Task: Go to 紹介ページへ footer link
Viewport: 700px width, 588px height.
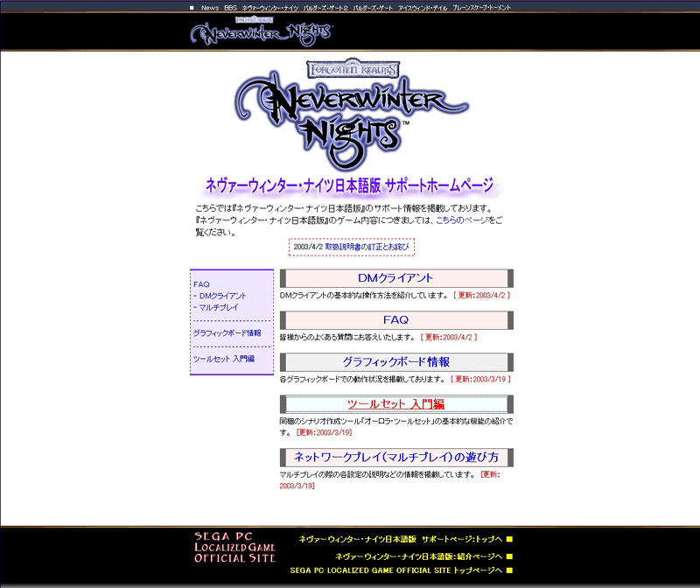Action: (419, 556)
